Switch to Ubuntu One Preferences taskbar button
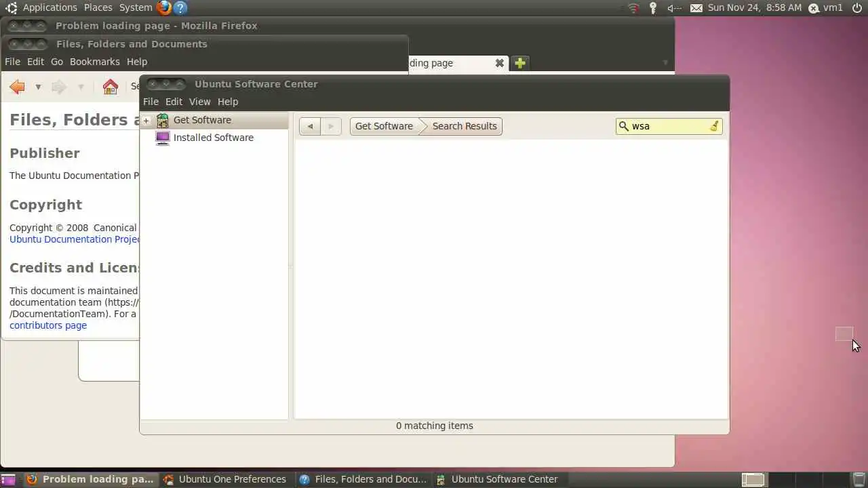Image resolution: width=868 pixels, height=488 pixels. pyautogui.click(x=226, y=479)
